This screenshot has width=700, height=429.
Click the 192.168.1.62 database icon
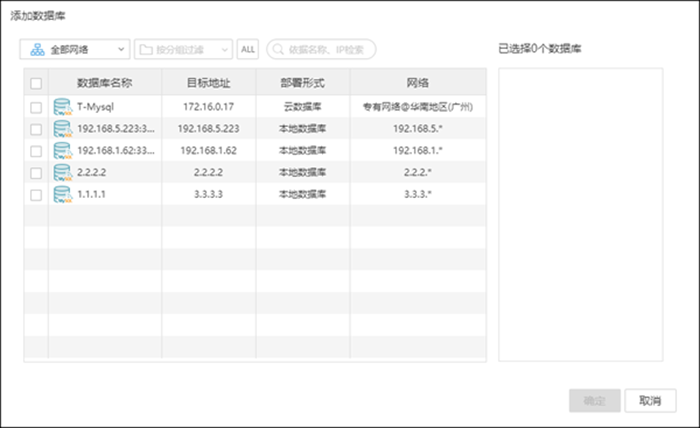[63, 151]
